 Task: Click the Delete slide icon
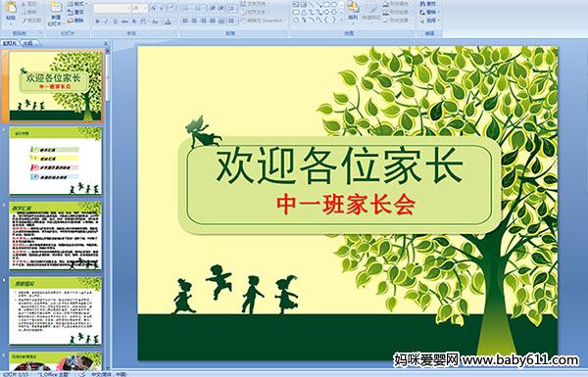pyautogui.click(x=76, y=21)
